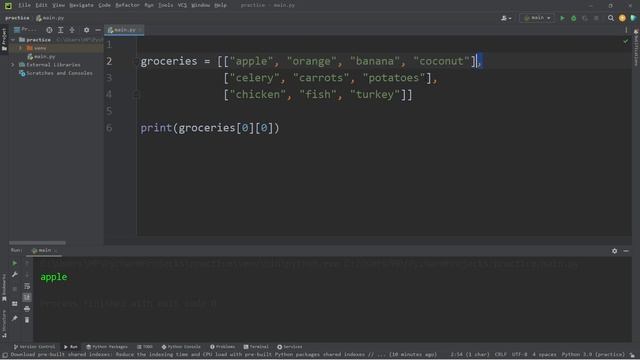640x360 pixels.
Task: Open Search Everywhere magnifier icon
Action: click(611, 18)
